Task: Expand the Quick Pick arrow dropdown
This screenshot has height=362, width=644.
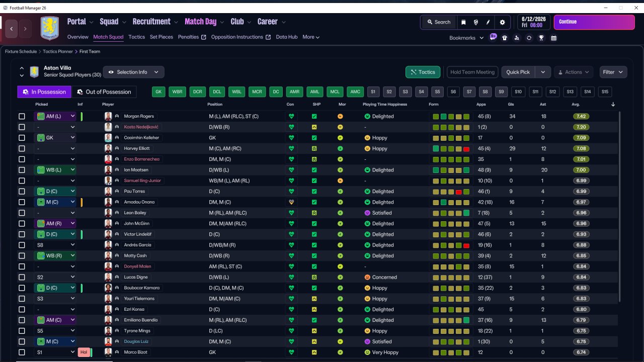Action: pos(542,72)
